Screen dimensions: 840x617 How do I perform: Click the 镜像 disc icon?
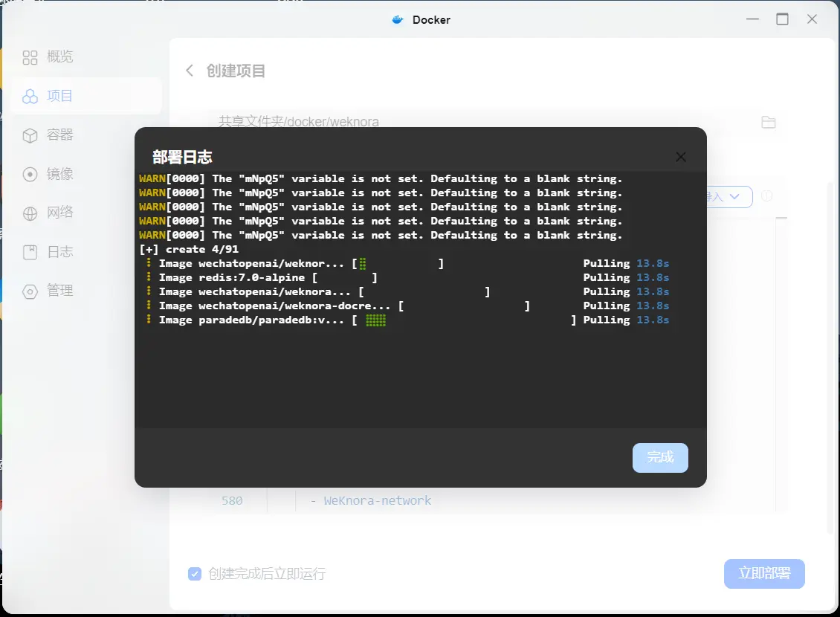pyautogui.click(x=30, y=175)
